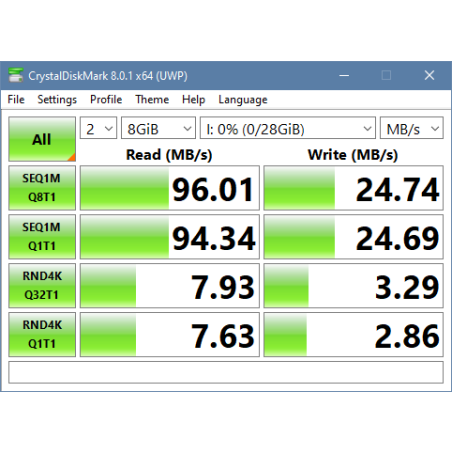Start the SEQ1M Q8T1 test
The width and height of the screenshot is (452, 452).
[42, 188]
